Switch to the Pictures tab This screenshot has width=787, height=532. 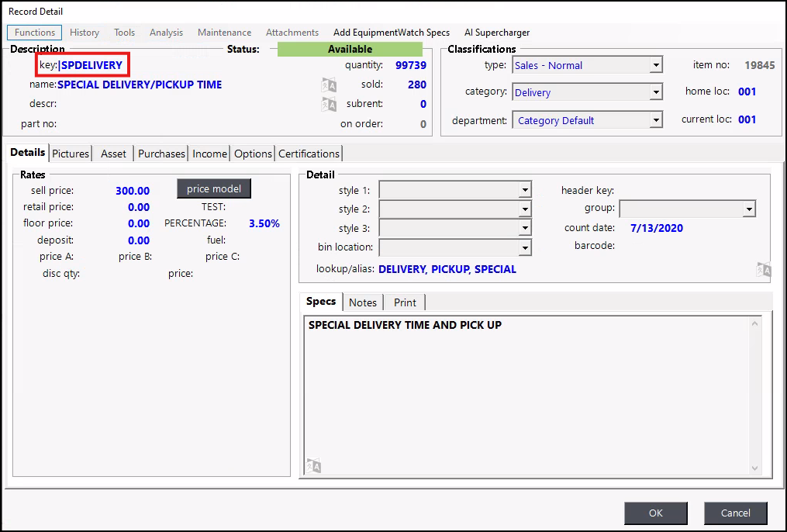[x=71, y=154]
